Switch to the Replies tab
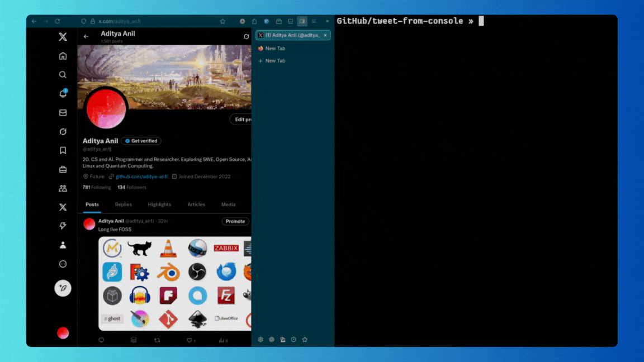The height and width of the screenshot is (362, 644). [123, 204]
